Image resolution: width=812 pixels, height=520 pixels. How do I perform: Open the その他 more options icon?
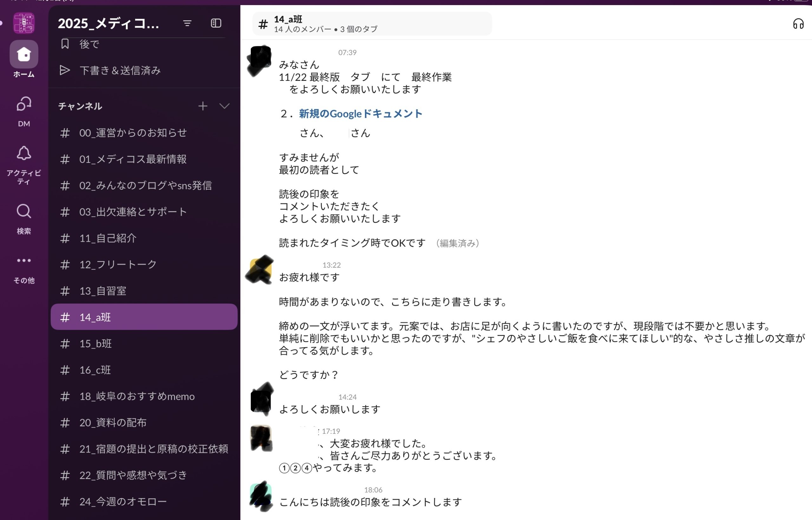(x=24, y=260)
